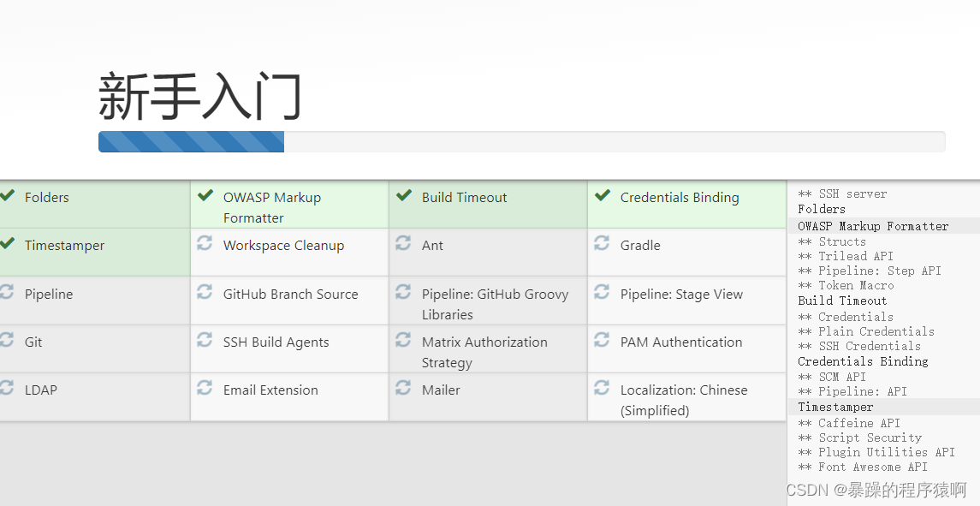Click the pending refresh icon beside LDAP

tap(7, 388)
